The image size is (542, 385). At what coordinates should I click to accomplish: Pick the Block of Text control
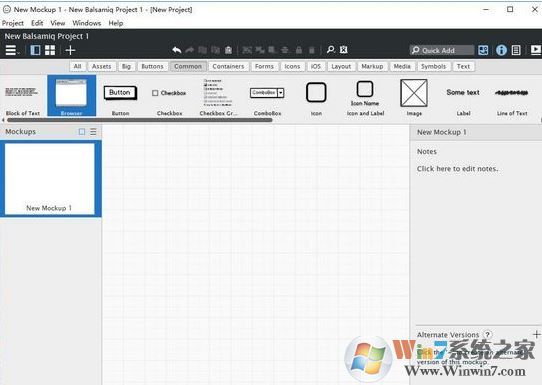22,97
